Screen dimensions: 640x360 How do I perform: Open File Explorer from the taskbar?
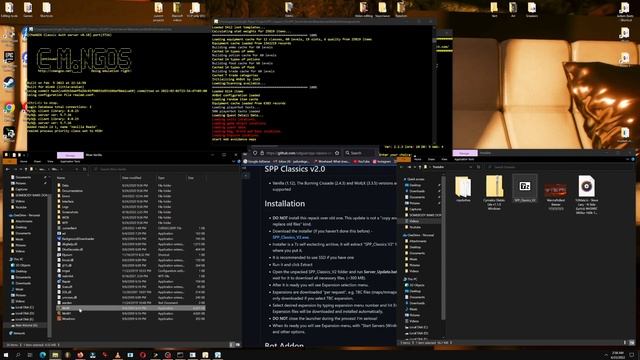[x=55, y=355]
